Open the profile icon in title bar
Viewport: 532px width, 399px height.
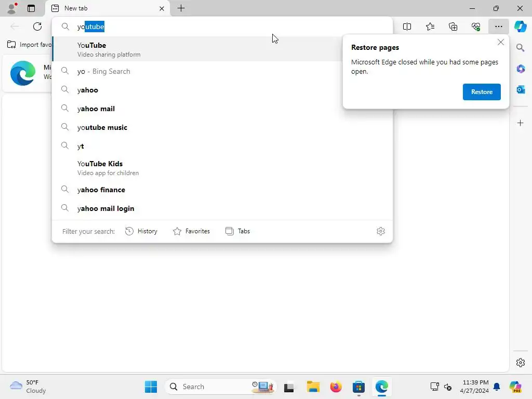[12, 8]
